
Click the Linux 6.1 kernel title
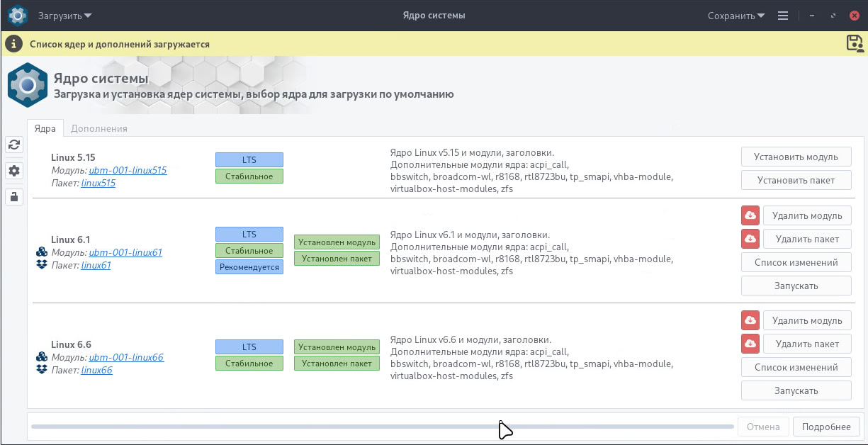(x=71, y=240)
